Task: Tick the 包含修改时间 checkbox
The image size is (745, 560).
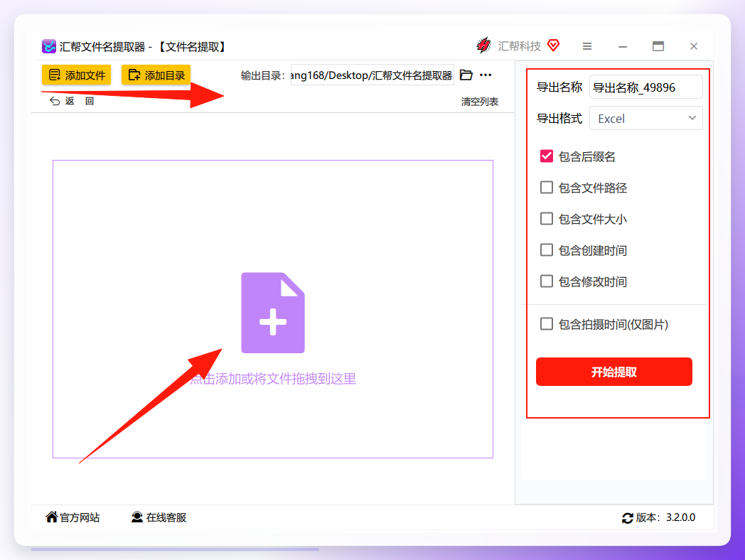Action: 547,281
